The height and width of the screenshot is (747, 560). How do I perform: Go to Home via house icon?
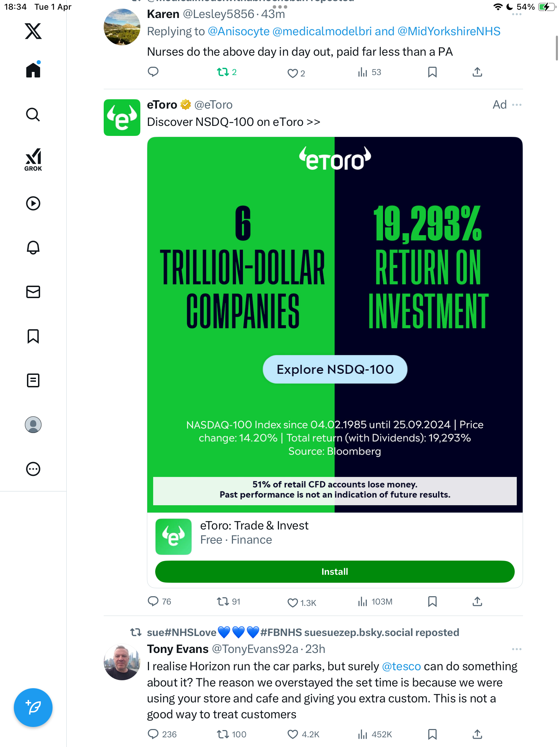[x=33, y=70]
